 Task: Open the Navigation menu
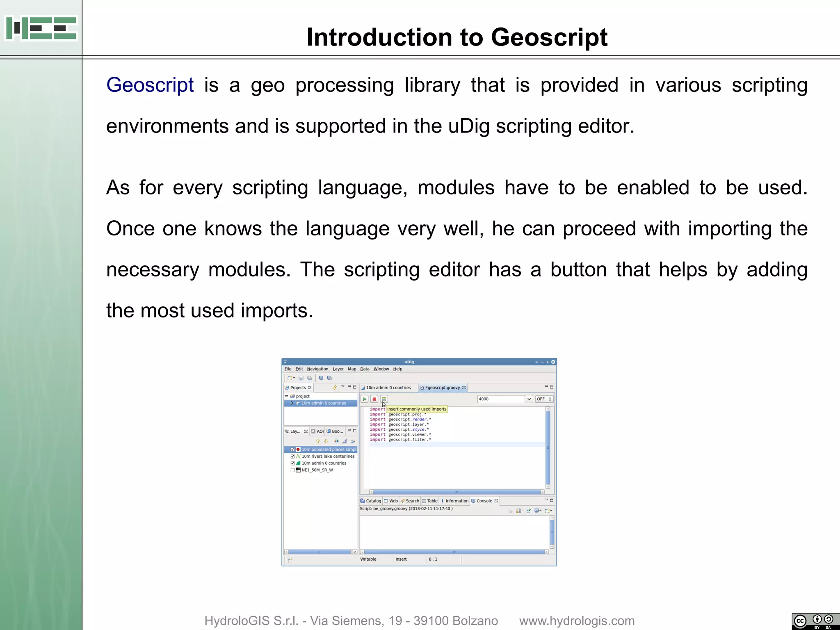(317, 369)
